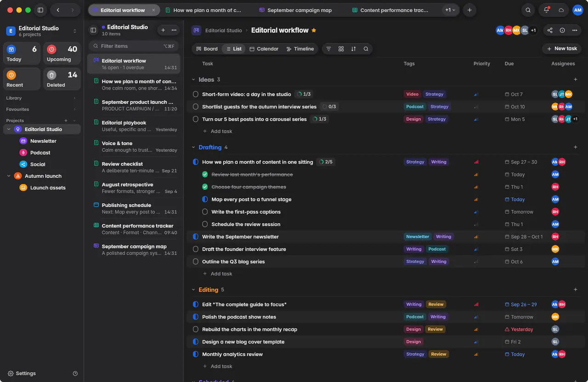This screenshot has width=588, height=382.
Task: Go back with the left arrow
Action: 58,10
